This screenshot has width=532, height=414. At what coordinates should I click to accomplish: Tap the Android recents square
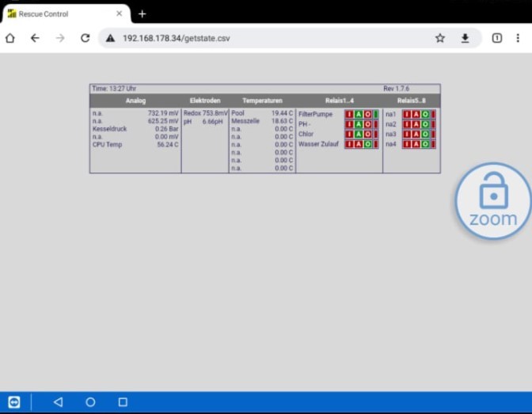[123, 402]
